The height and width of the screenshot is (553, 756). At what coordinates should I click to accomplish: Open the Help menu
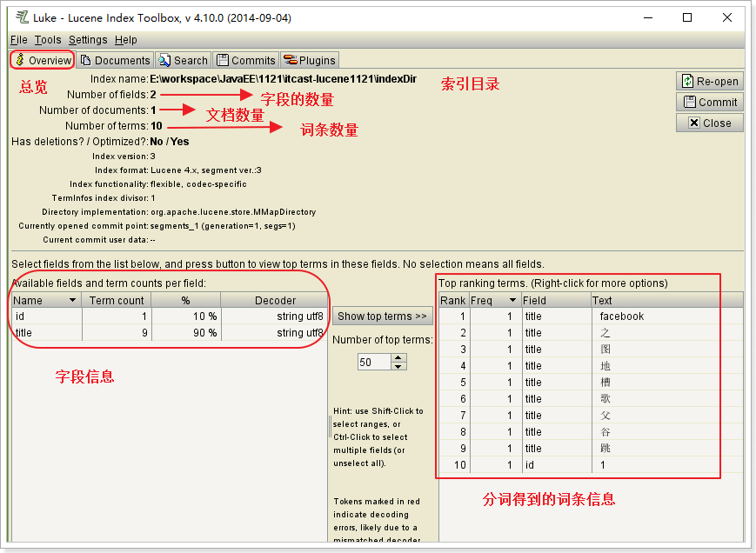(x=126, y=39)
